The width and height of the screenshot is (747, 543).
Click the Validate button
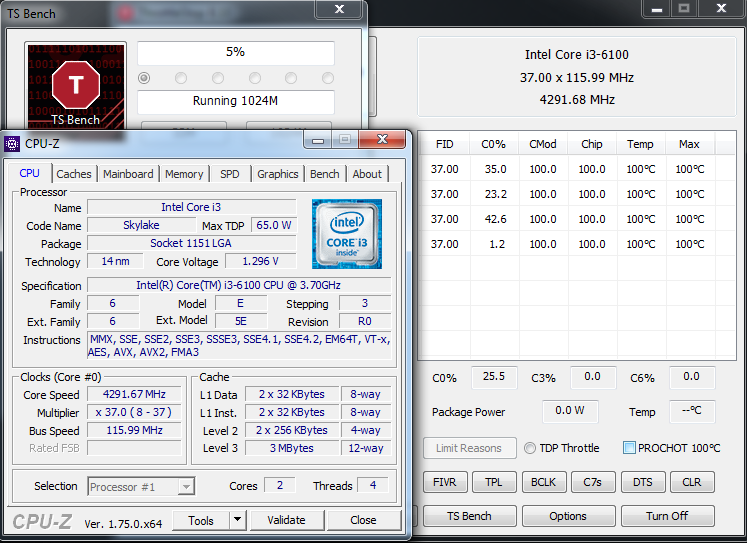pyautogui.click(x=286, y=520)
